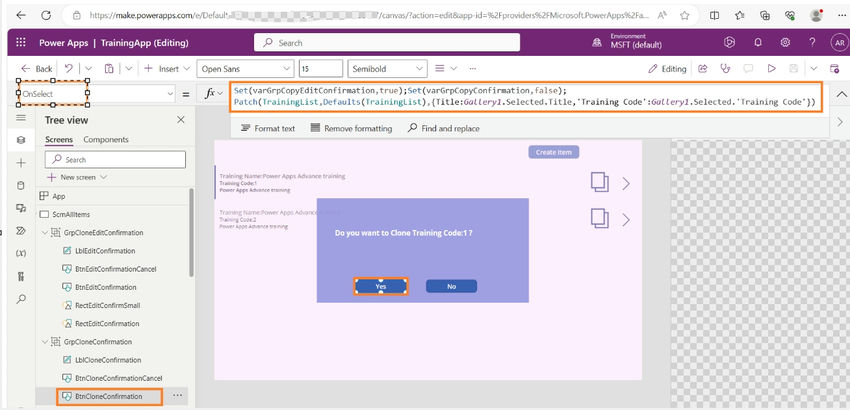Collapse the formula bar with the chevron
Viewport: 850px width, 410px height.
tap(841, 94)
